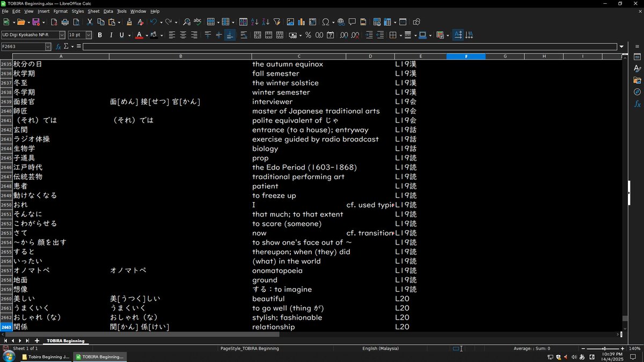644x362 pixels.
Task: Click the AutoFilter funnel icon
Action: click(277, 22)
